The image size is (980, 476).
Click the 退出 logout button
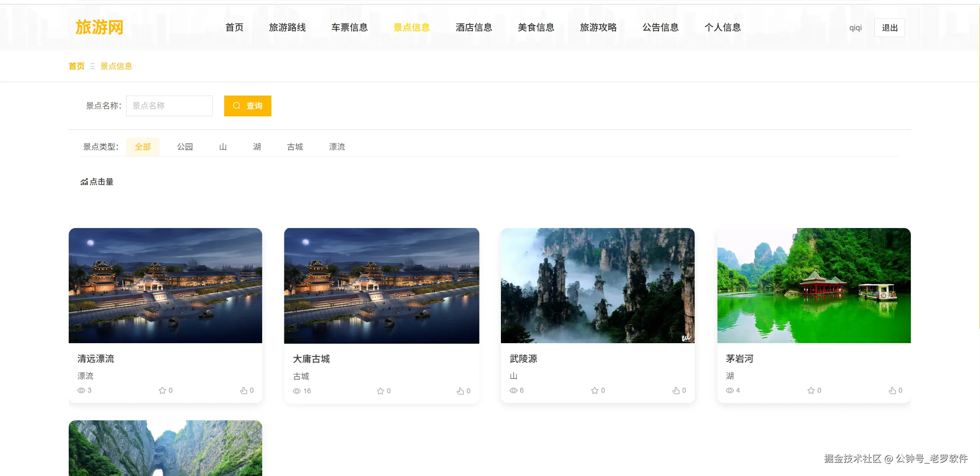coord(889,28)
